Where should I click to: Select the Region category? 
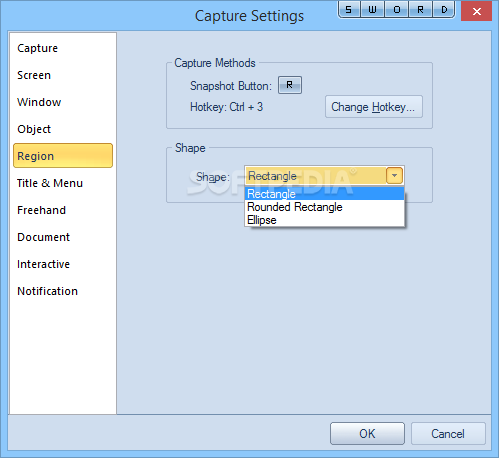coord(63,156)
